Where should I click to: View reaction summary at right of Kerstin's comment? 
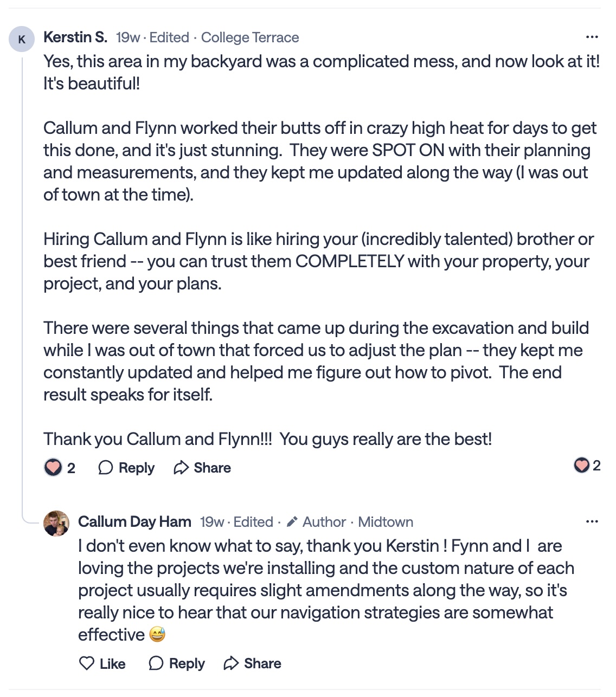tap(587, 466)
